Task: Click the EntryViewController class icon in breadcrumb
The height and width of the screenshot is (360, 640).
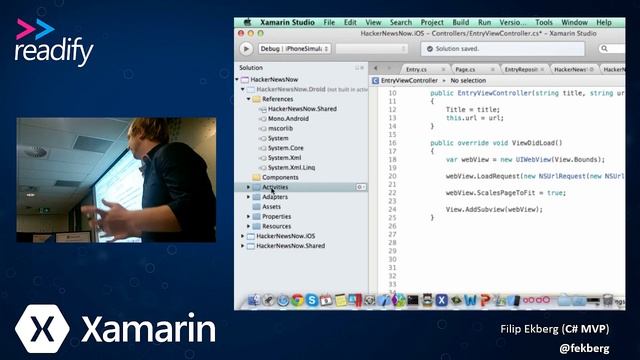Action: [375, 81]
